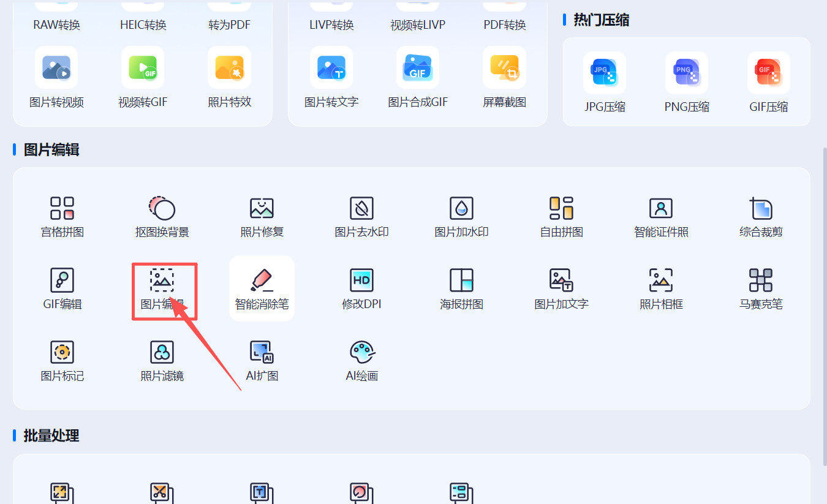Open the 宫格拼图 grid collage tool
Image resolution: width=827 pixels, height=504 pixels.
62,217
